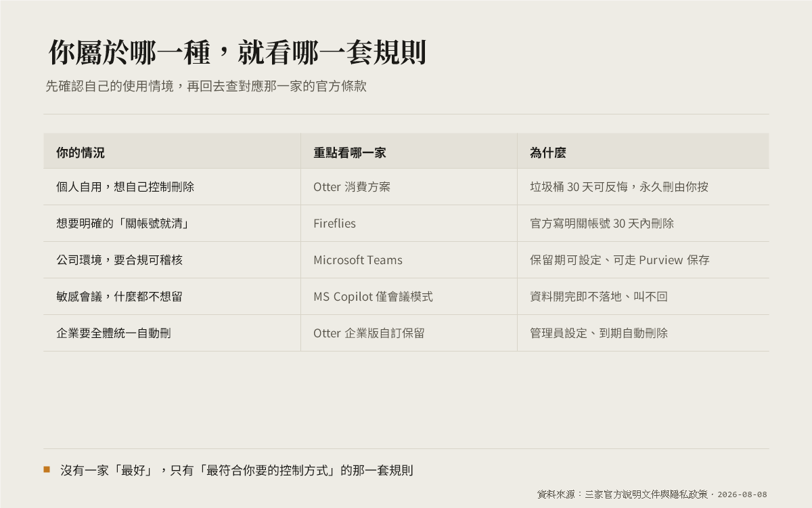Click the orange square bullet in the footer note

(x=47, y=469)
